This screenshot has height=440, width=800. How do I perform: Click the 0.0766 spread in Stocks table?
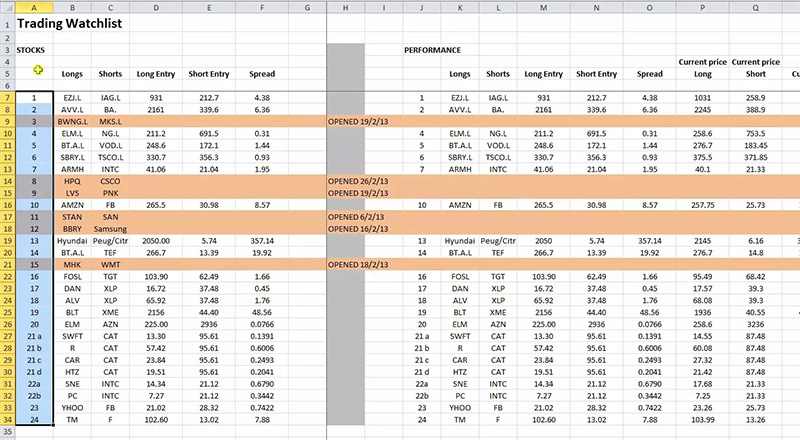262,324
